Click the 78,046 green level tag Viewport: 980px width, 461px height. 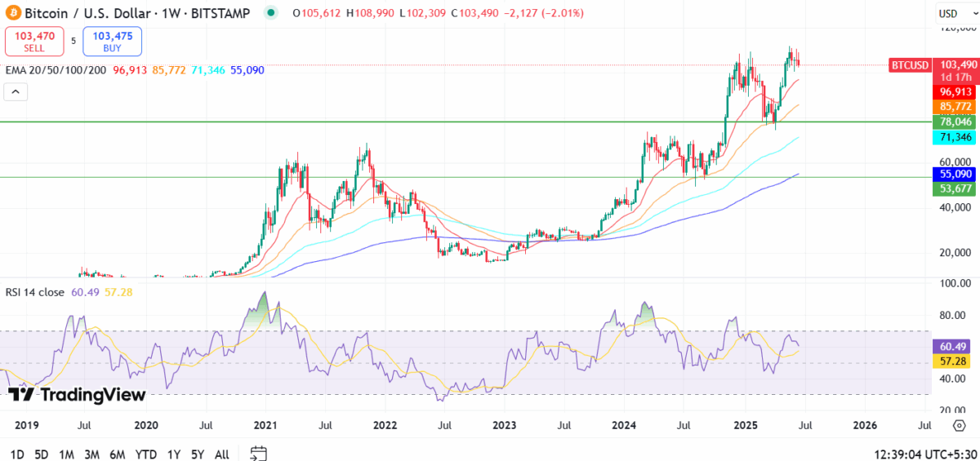pyautogui.click(x=955, y=122)
